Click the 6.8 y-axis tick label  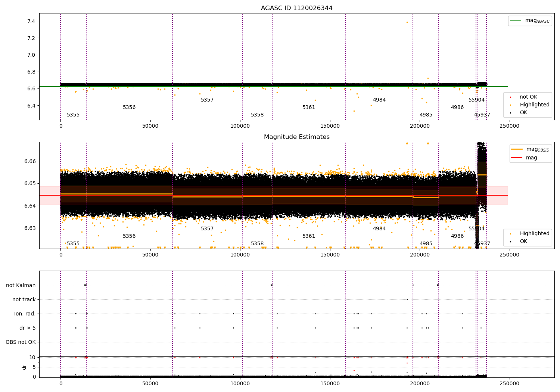[x=31, y=72]
